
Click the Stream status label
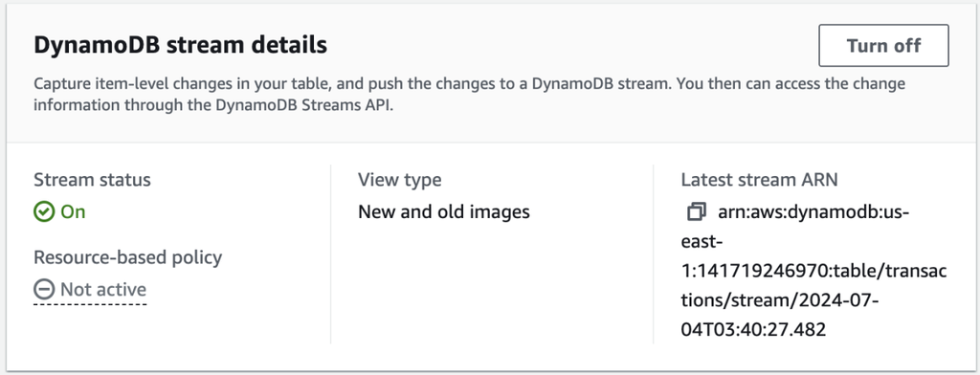92,180
